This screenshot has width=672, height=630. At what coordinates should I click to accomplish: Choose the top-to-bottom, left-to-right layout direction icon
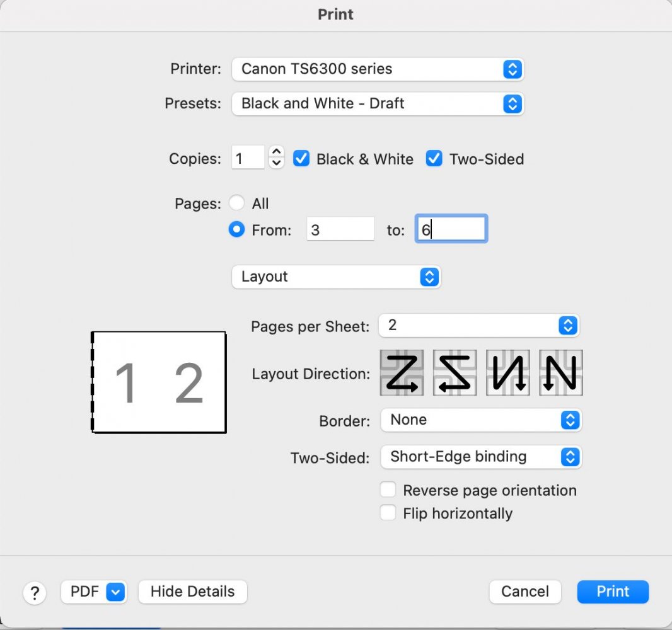coord(507,373)
